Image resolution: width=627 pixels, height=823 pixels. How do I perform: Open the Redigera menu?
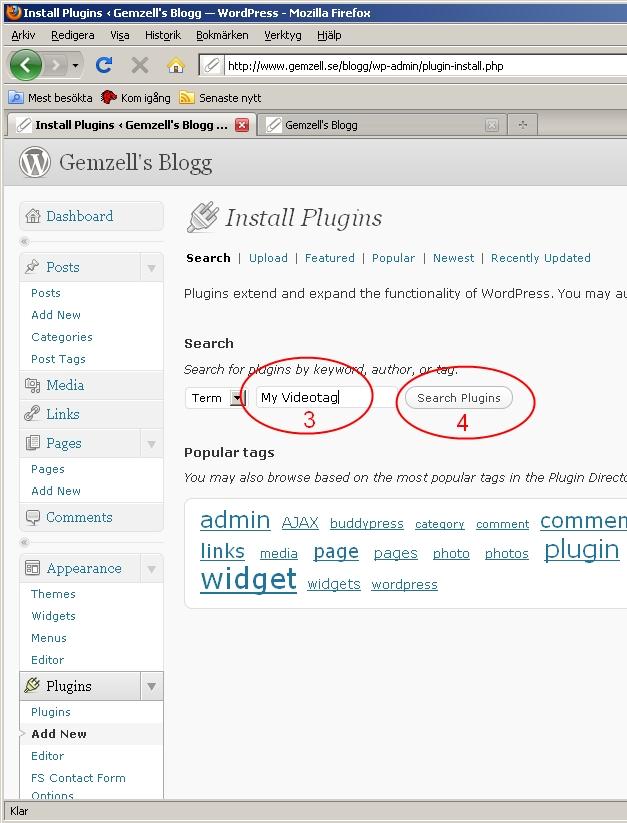[73, 35]
